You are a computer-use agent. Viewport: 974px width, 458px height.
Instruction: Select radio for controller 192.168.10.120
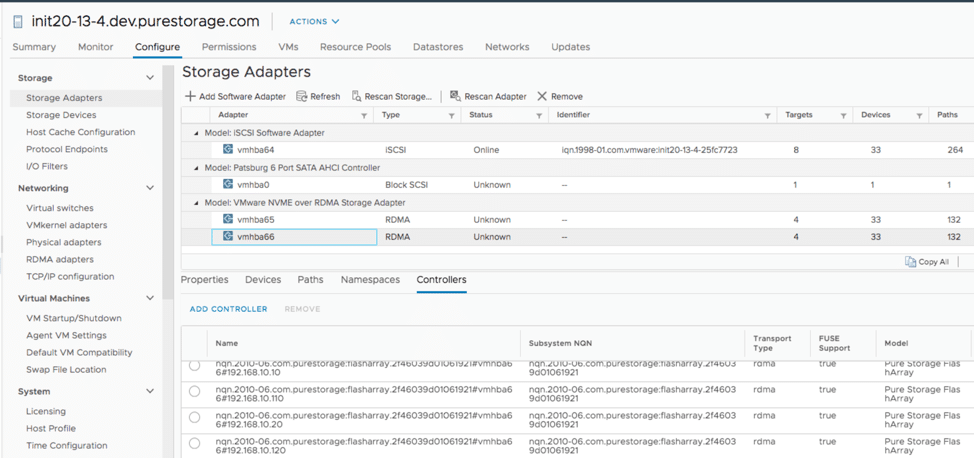tap(194, 443)
